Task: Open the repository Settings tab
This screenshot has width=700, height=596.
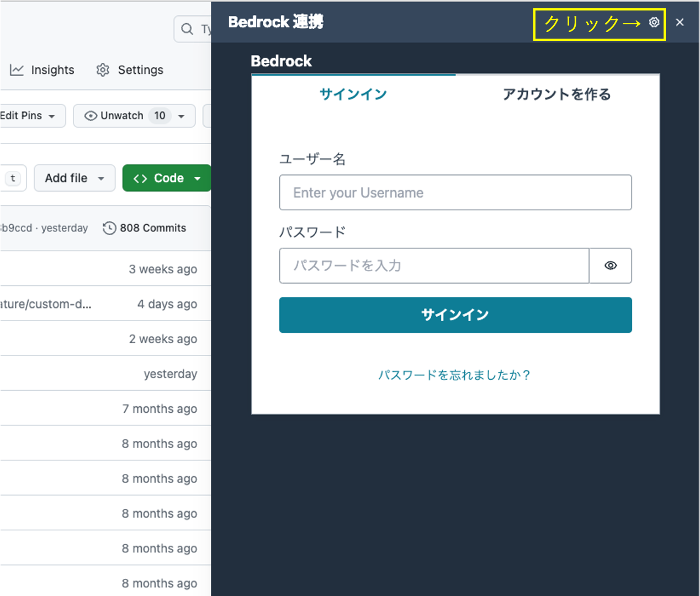Action: (130, 70)
